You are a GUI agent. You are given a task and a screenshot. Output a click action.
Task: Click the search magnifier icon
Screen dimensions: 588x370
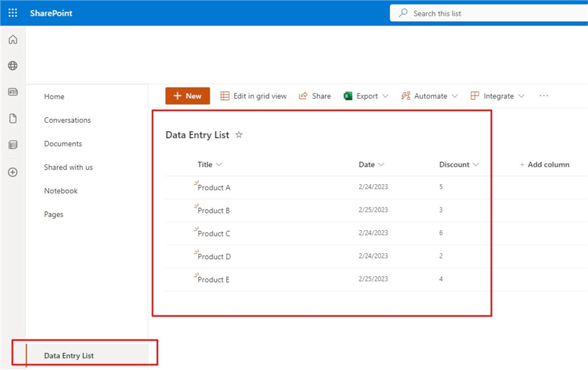coord(403,13)
